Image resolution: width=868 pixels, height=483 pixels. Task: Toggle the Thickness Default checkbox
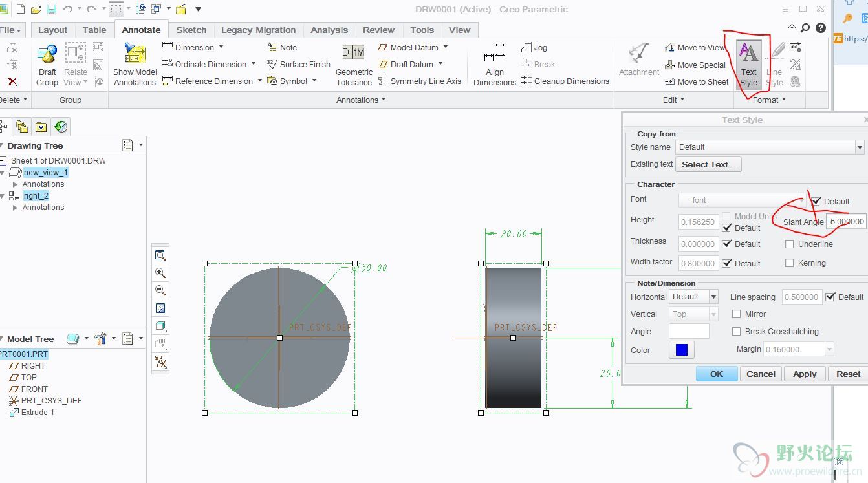727,244
